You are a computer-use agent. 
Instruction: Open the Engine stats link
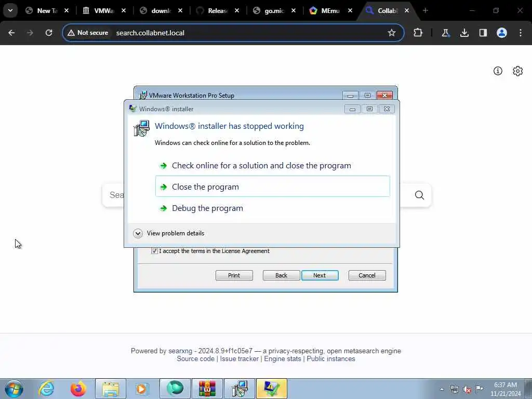pyautogui.click(x=283, y=359)
